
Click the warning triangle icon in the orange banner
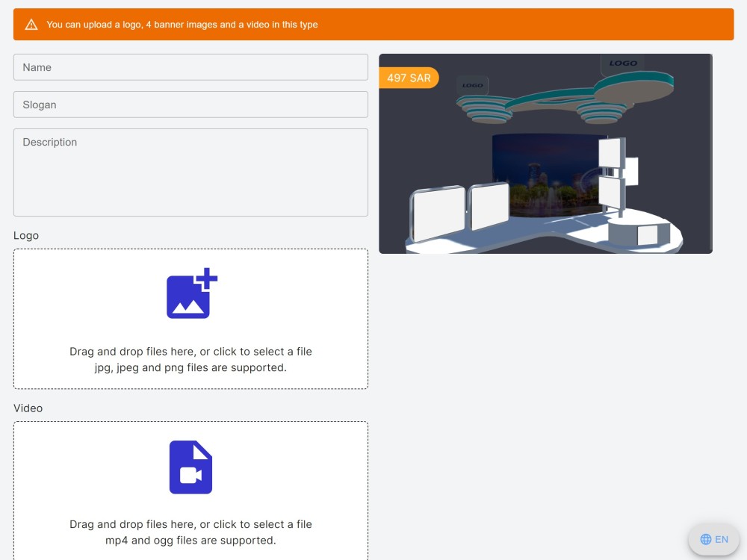pyautogui.click(x=31, y=25)
